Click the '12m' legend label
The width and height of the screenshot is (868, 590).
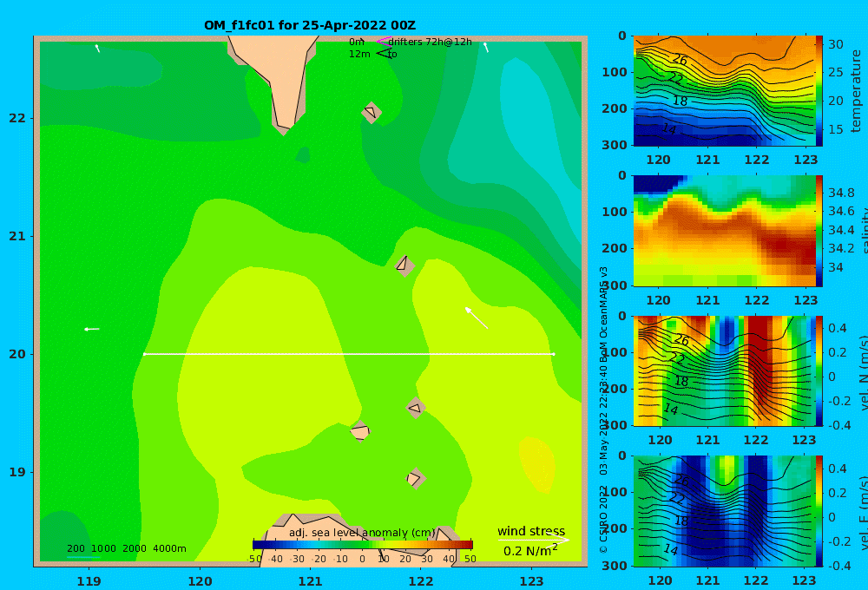tap(359, 55)
